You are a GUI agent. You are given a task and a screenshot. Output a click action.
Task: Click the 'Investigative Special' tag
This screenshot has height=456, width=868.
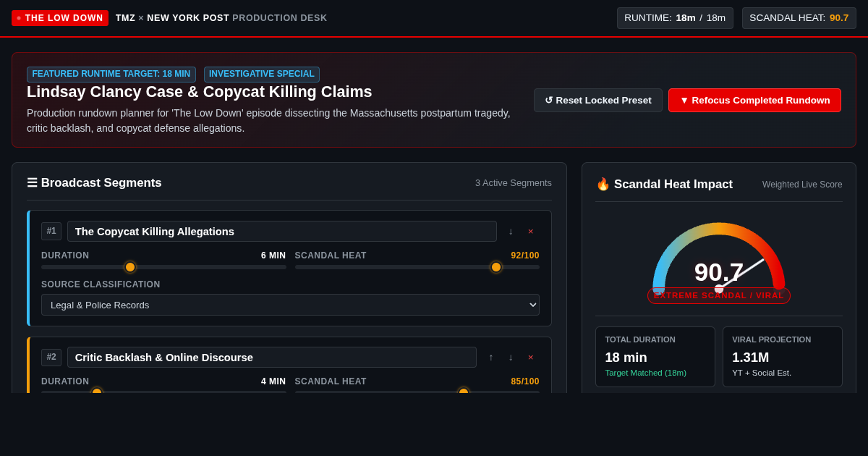(x=262, y=74)
